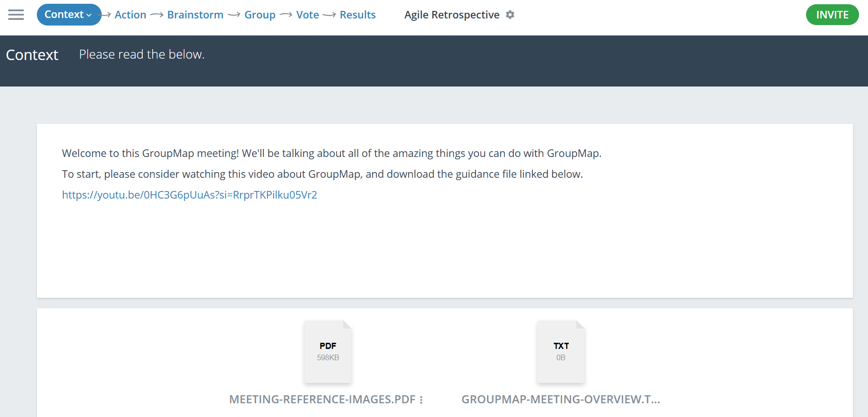Viewport: 868px width, 417px height.
Task: Click the Context heading in banner
Action: [32, 55]
